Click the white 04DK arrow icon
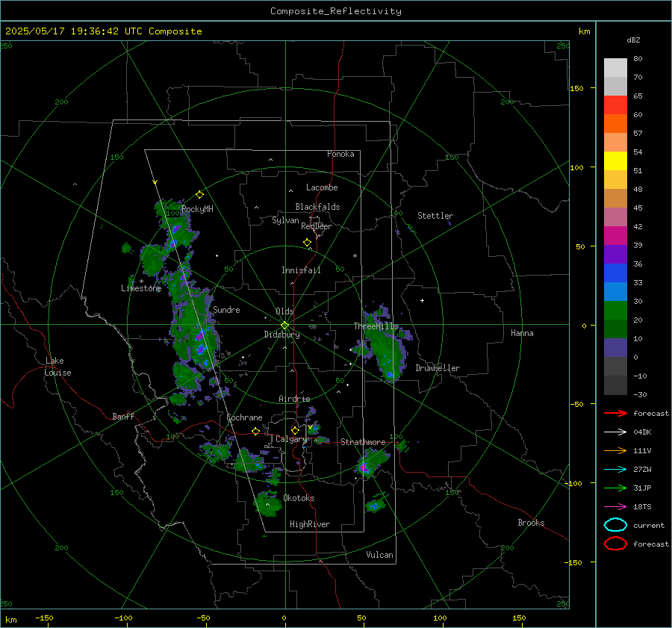672x628 pixels. pyautogui.click(x=615, y=432)
